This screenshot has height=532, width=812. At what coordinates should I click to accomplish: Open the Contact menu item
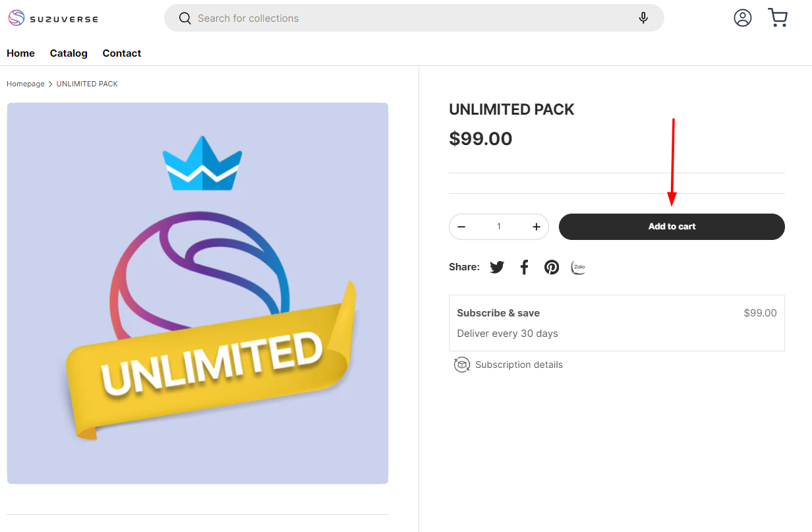(122, 53)
